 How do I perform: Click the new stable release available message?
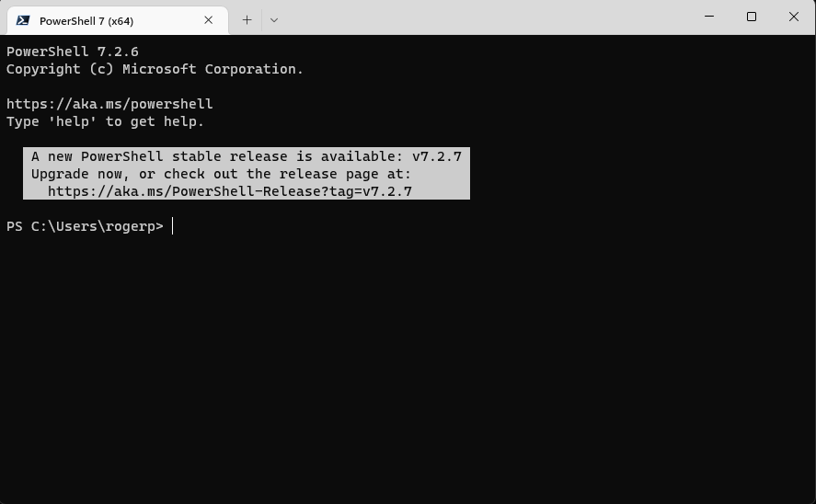pyautogui.click(x=247, y=156)
